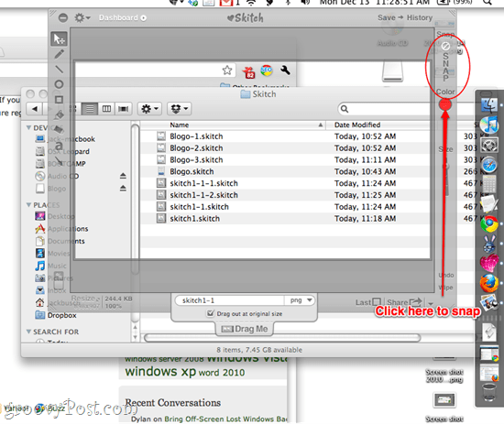The height and width of the screenshot is (424, 504).
Task: Open the Dropbox toolbar menu in Finder
Action: click(180, 109)
